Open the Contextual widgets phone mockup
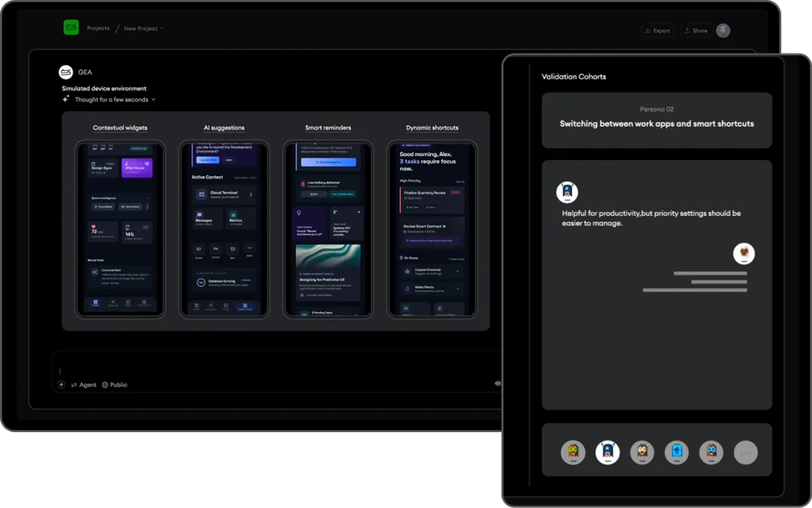The height and width of the screenshot is (508, 812). coord(120,229)
